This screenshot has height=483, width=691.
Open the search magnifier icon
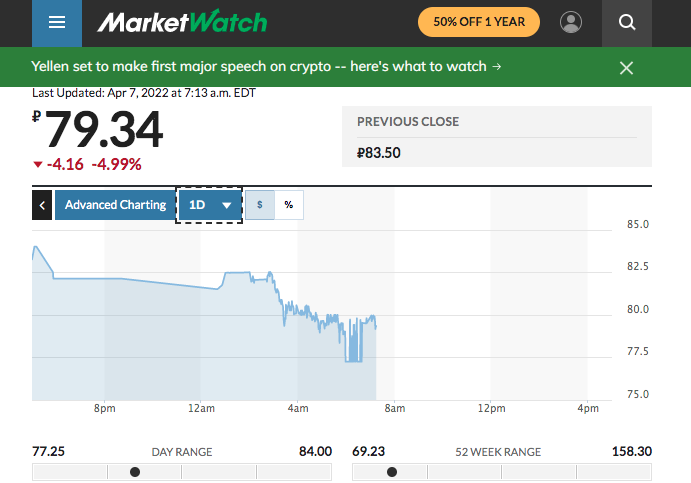[x=627, y=22]
